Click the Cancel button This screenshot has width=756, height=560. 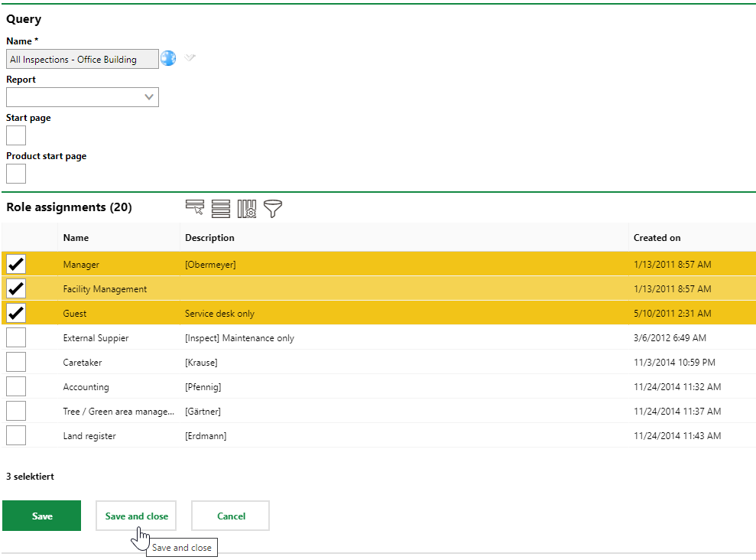coord(229,515)
